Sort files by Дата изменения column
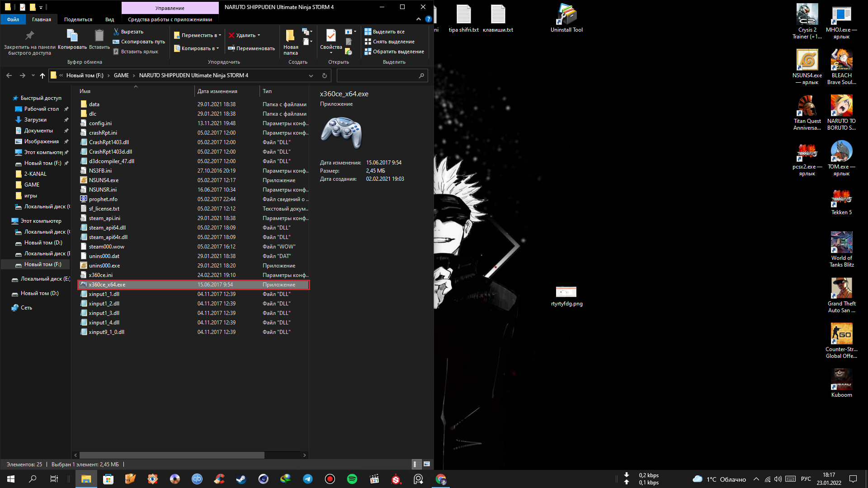Screen dimensions: 868x488 coord(227,91)
